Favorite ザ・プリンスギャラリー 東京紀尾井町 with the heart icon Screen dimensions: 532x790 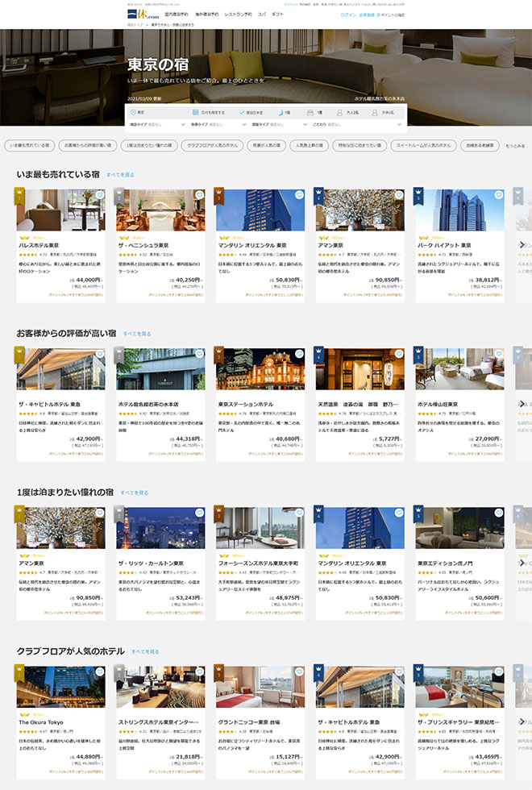[x=499, y=672]
